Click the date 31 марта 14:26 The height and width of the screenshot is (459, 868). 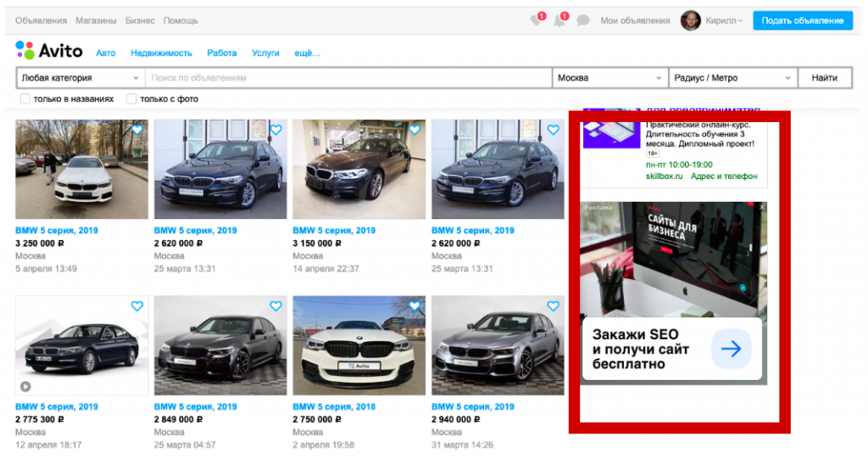[462, 445]
